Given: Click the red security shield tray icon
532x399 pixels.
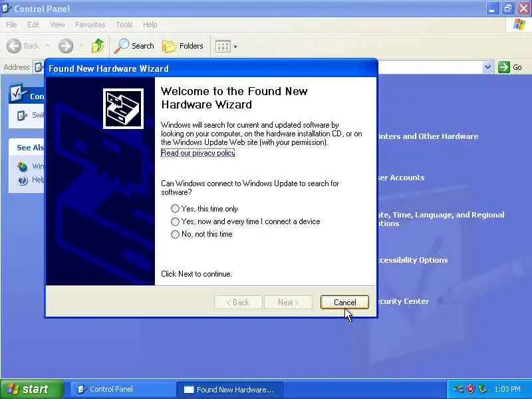Looking at the screenshot, I should pos(470,389).
